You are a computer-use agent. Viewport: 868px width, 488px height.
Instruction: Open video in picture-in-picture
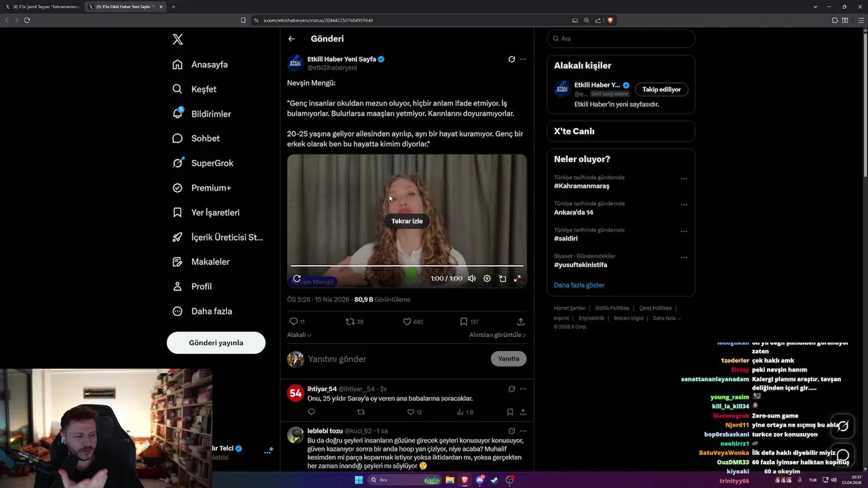click(x=502, y=279)
